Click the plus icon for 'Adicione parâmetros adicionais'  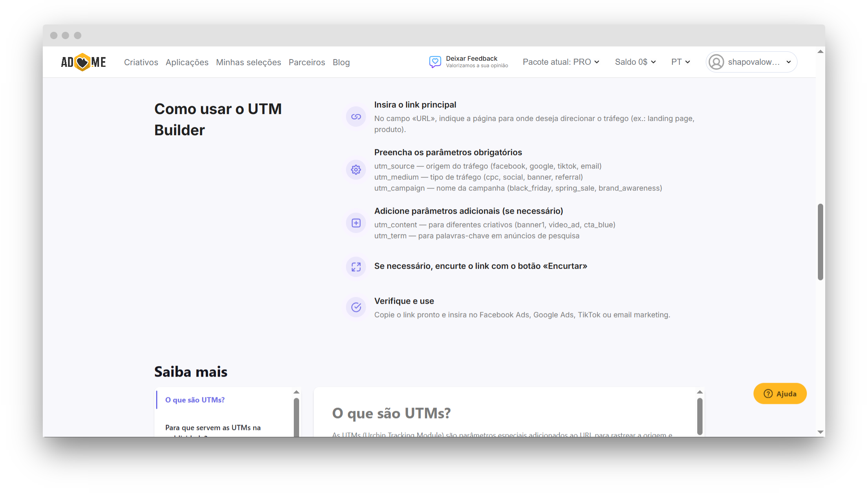click(356, 223)
